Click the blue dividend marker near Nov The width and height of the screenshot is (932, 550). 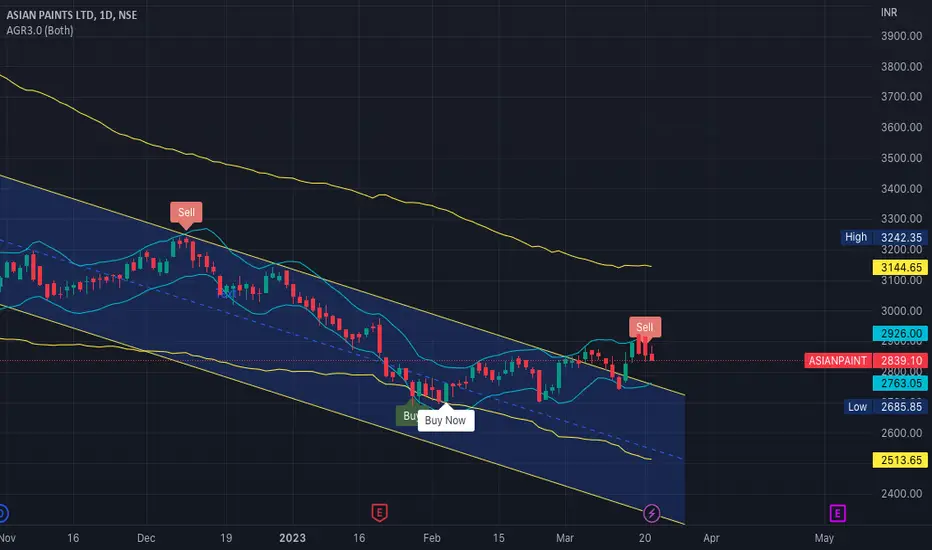tap(2, 513)
